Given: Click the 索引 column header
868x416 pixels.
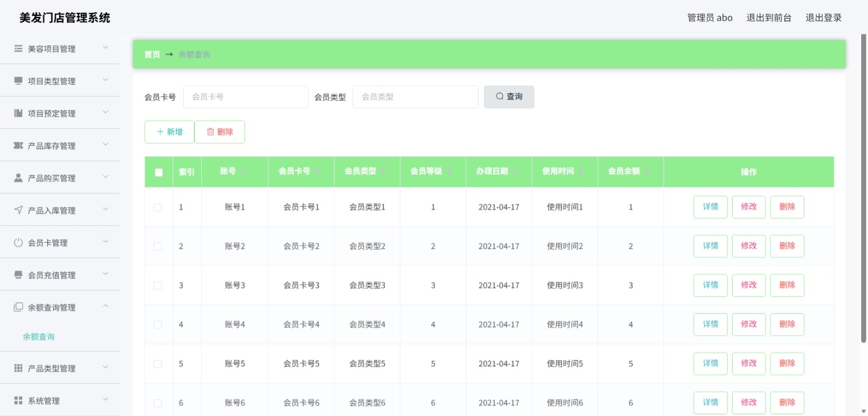Looking at the screenshot, I should (x=187, y=172).
